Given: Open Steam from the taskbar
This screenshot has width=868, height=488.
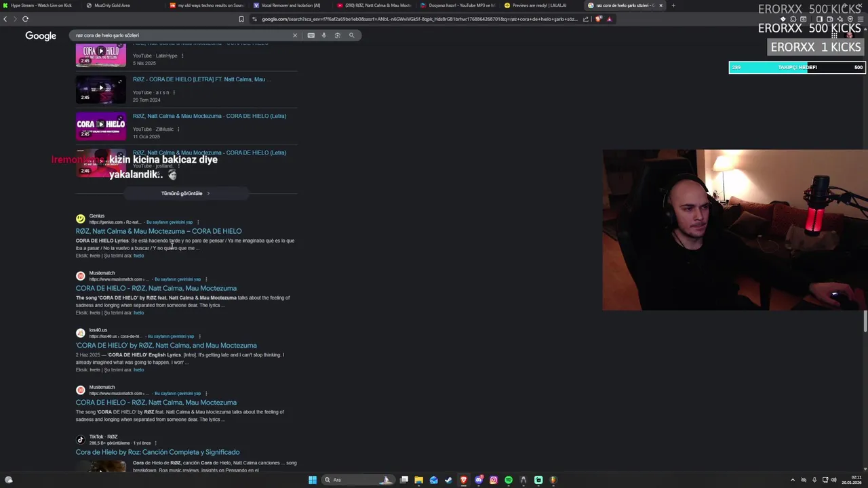Looking at the screenshot, I should 449,480.
